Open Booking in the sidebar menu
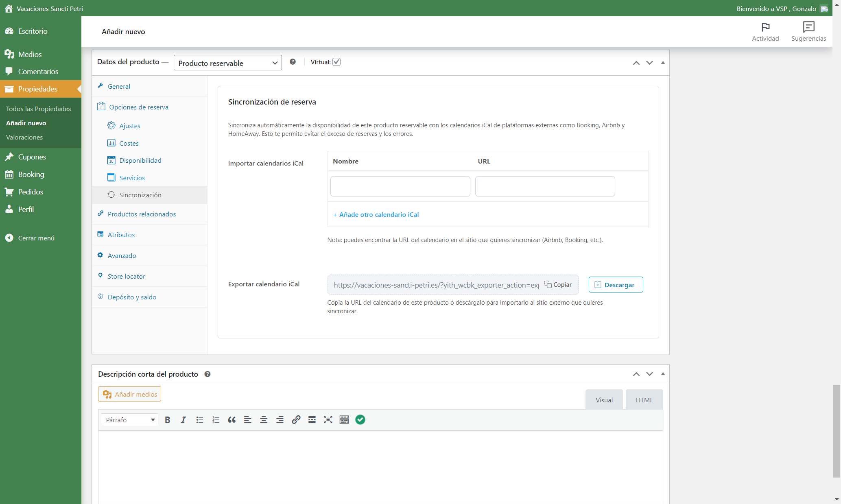The image size is (841, 504). tap(41, 174)
